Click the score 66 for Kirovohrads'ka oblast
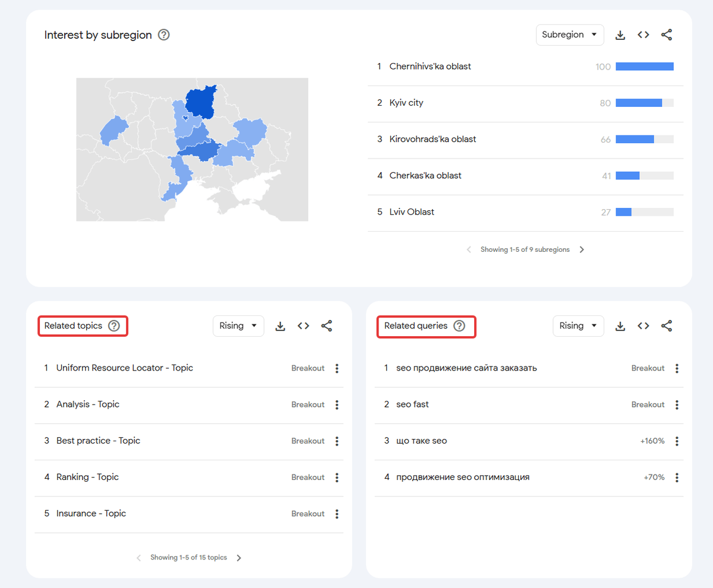The image size is (713, 588). (x=605, y=140)
